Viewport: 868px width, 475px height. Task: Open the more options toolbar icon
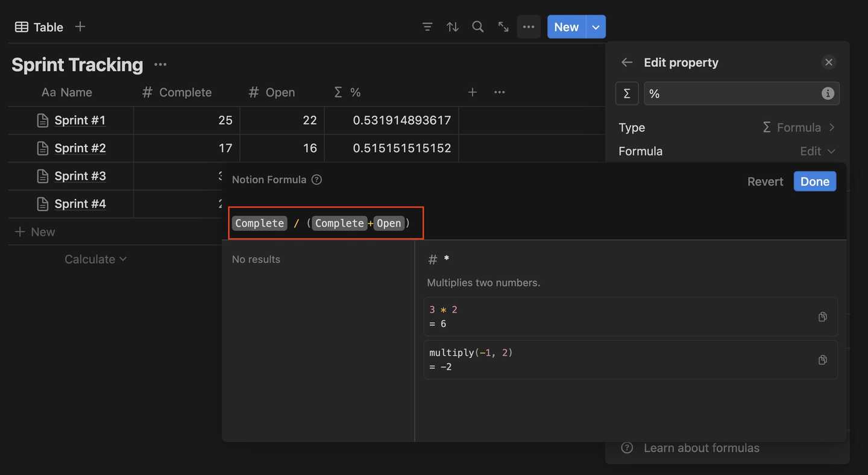click(529, 27)
